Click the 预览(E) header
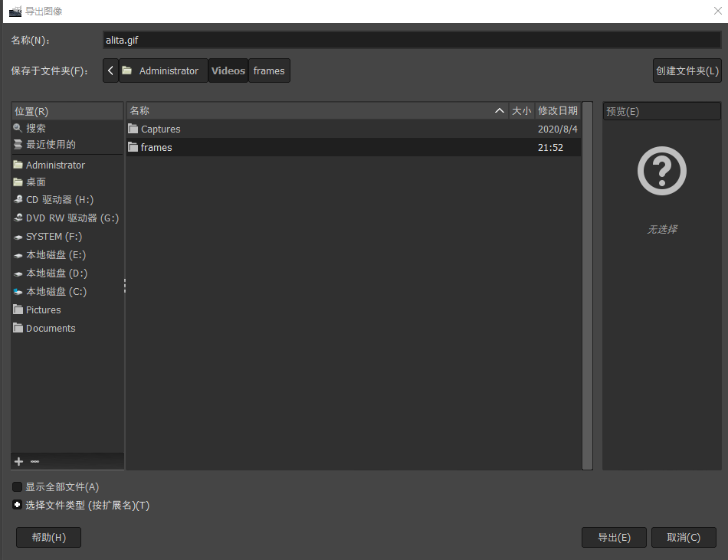The height and width of the screenshot is (560, 728). coord(661,111)
